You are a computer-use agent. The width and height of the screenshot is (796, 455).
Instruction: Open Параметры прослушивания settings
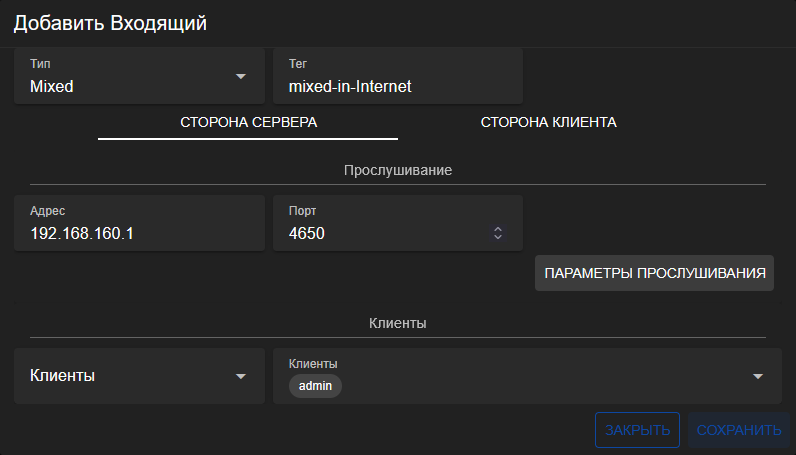tap(654, 272)
